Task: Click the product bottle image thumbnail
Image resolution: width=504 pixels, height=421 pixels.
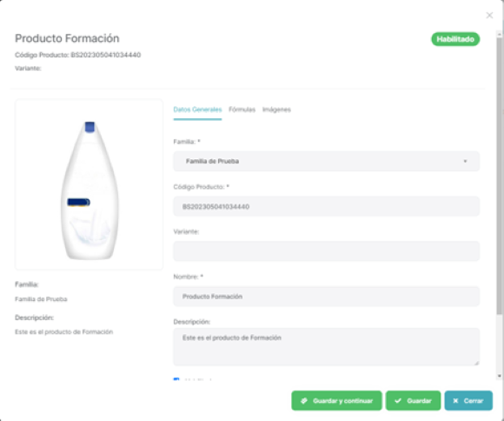Action: 89,190
